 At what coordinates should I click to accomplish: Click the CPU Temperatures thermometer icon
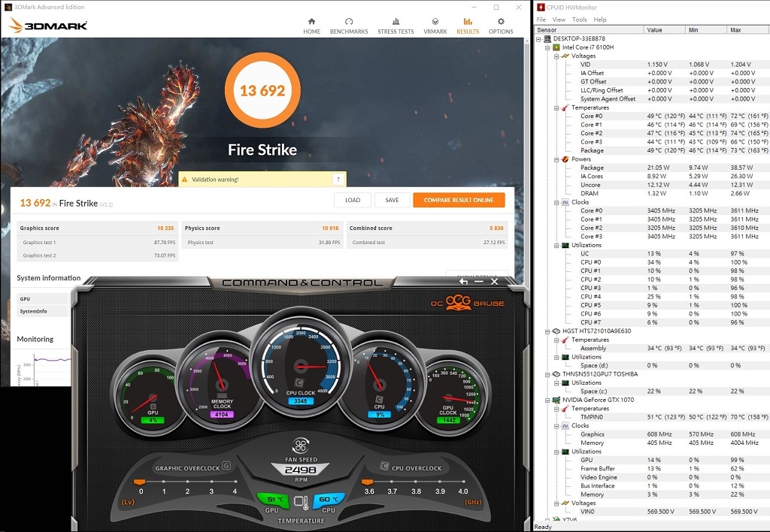point(565,107)
